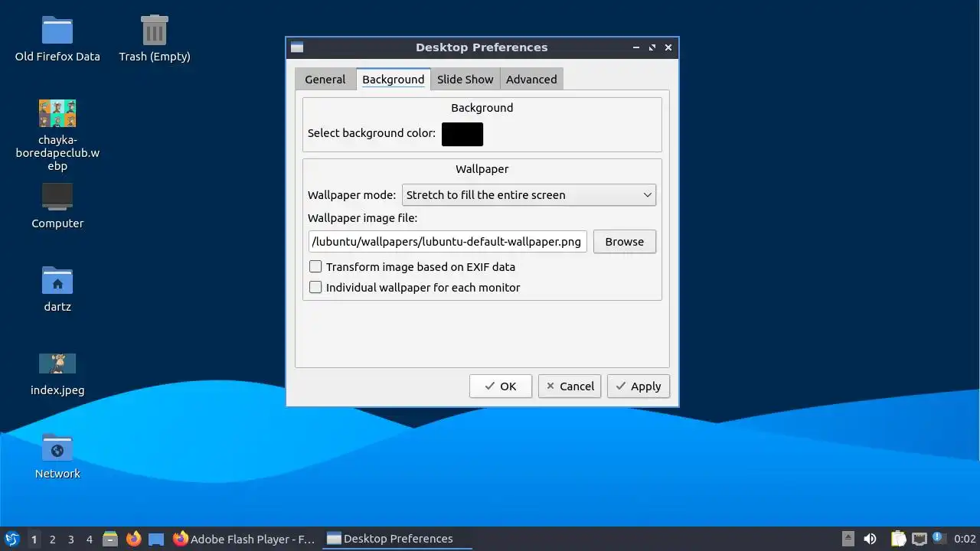Switch to the Slide Show tab
The height and width of the screenshot is (551, 980).
pos(465,79)
